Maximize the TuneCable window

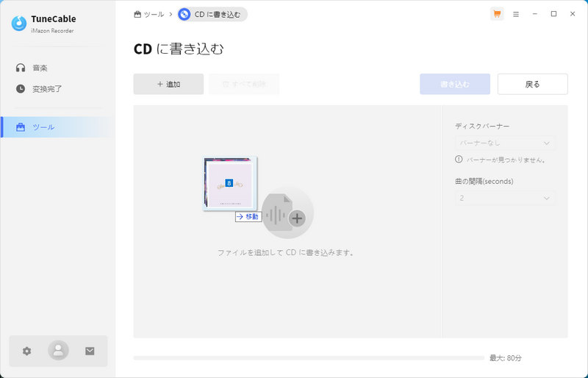553,14
